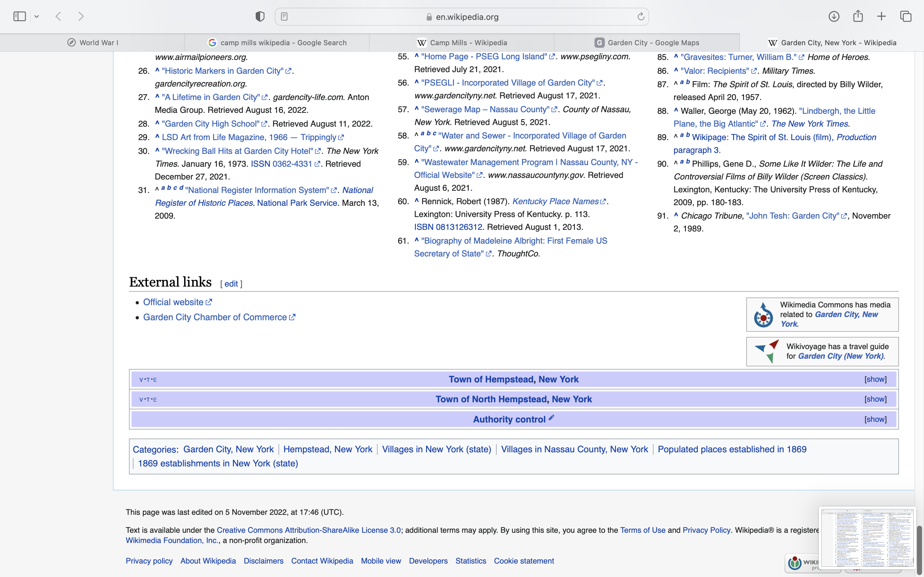Open the Official website link

(173, 302)
